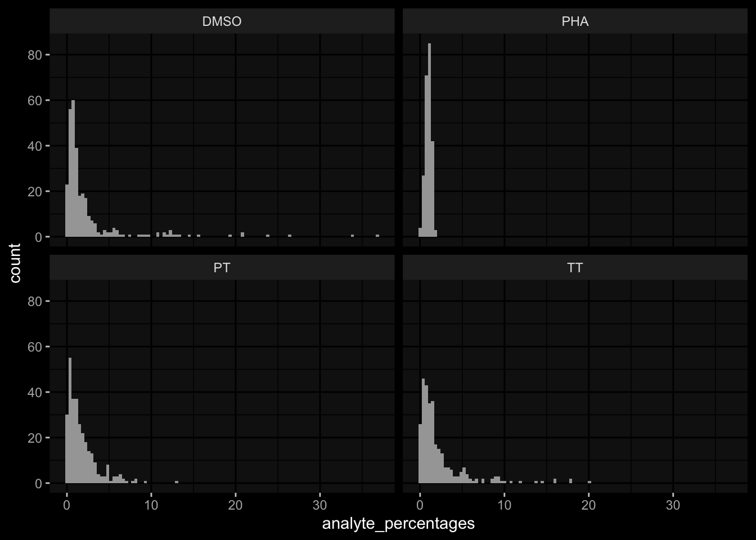Click y-axis tick 80 beside PT panel
The width and height of the screenshot is (756, 540).
(x=35, y=301)
